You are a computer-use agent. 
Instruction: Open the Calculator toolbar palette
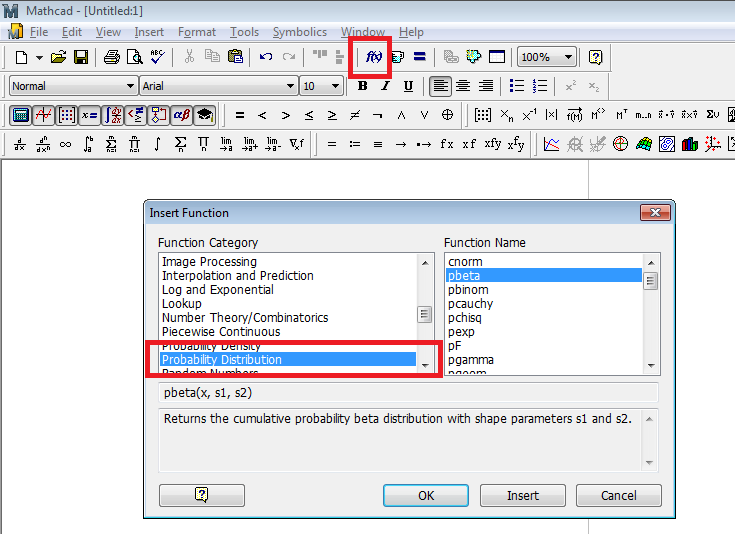point(21,115)
